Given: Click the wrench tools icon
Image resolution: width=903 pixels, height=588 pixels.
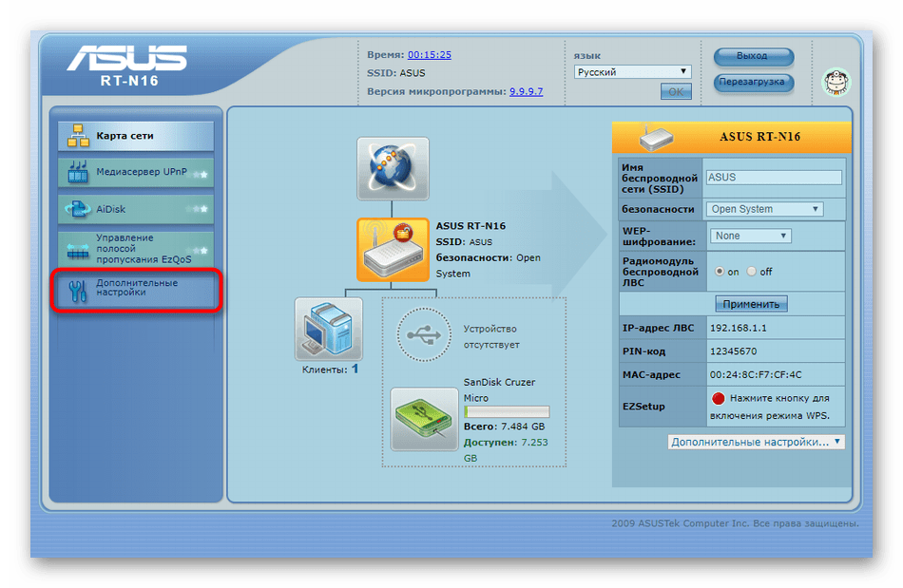Looking at the screenshot, I should click(78, 291).
